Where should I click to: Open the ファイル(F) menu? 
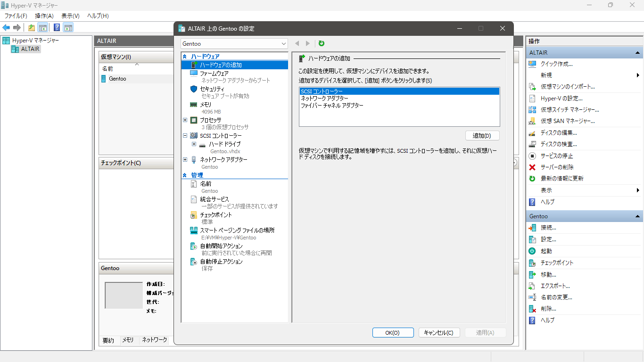16,16
